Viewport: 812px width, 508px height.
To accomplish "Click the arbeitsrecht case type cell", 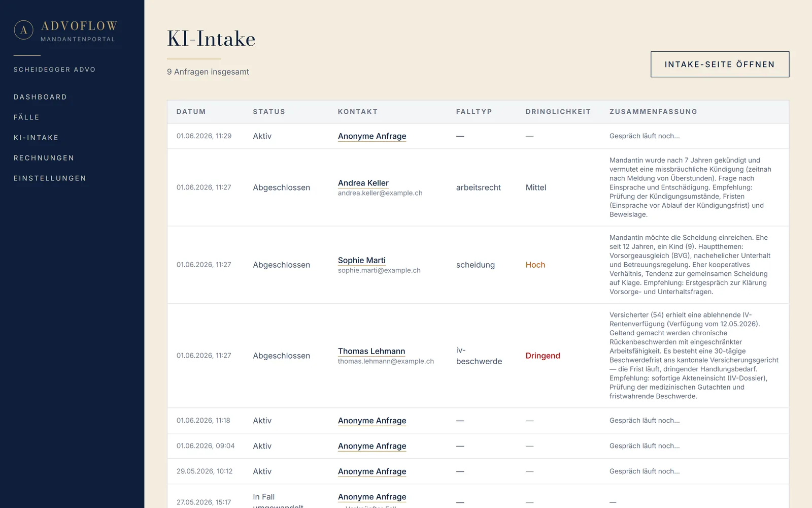I will pyautogui.click(x=479, y=187).
